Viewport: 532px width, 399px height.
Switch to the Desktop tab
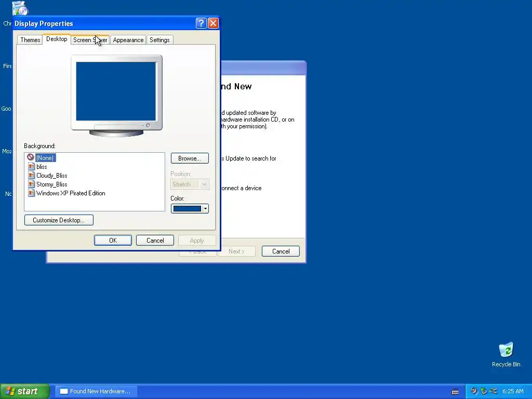[57, 39]
